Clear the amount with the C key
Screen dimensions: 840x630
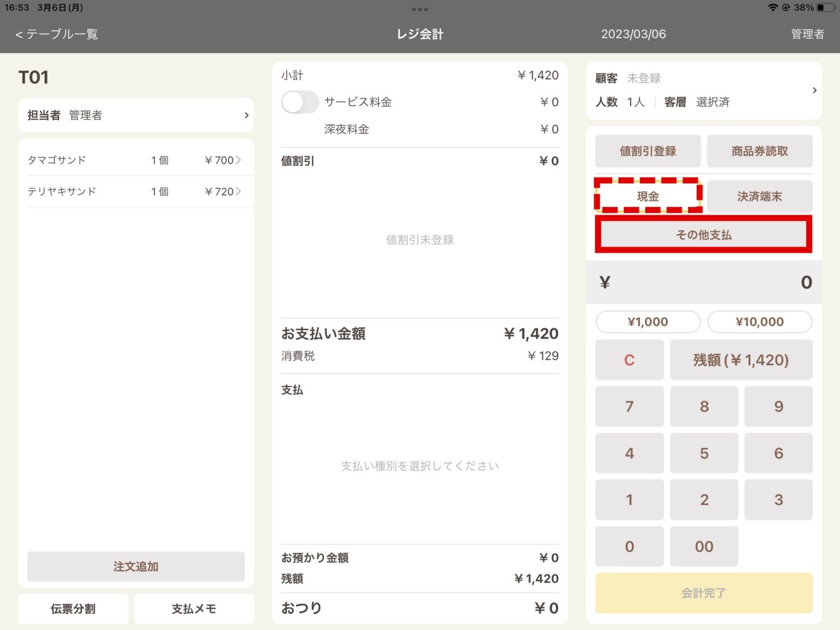(x=629, y=360)
